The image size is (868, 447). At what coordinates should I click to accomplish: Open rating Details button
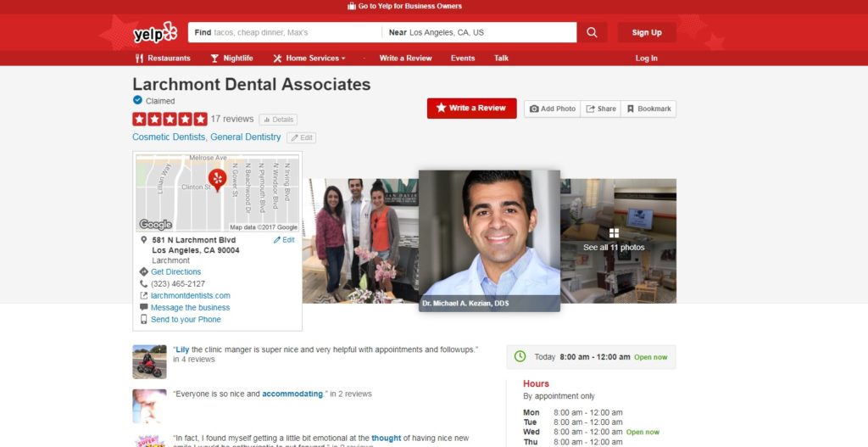[x=278, y=120]
